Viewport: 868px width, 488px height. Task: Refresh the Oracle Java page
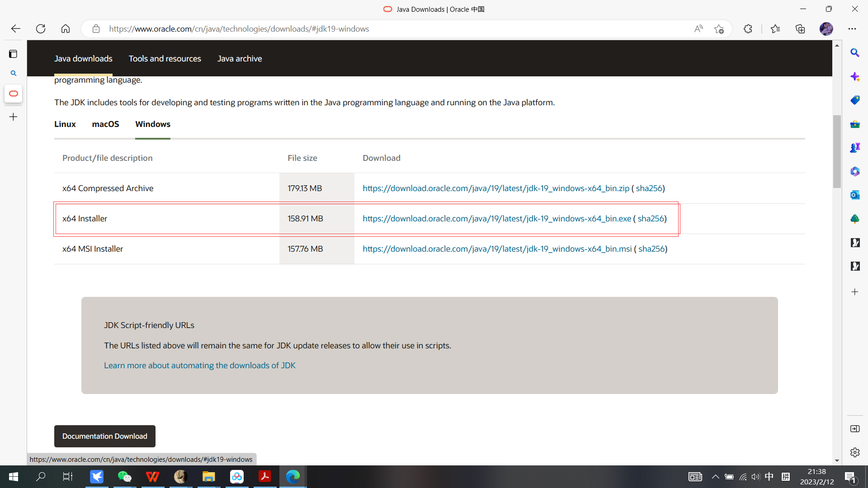click(x=41, y=29)
